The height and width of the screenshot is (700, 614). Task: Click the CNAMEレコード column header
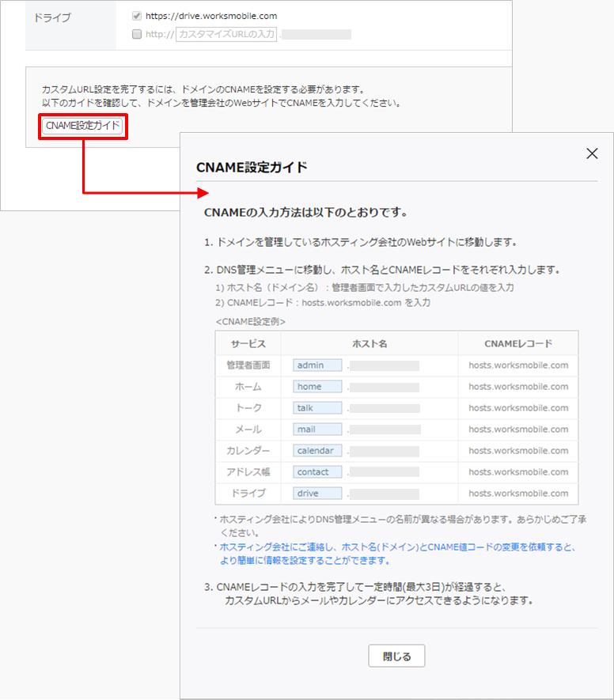517,344
